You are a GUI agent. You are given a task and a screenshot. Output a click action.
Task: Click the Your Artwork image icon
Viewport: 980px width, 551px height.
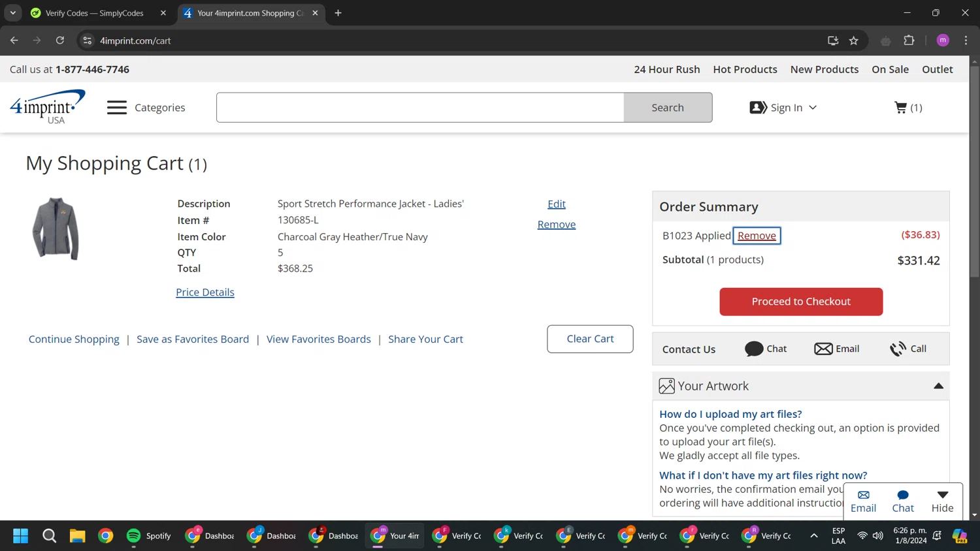tap(666, 386)
